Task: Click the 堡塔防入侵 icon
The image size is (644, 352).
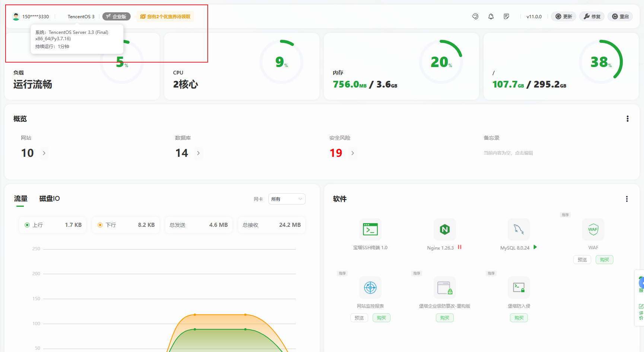Action: (x=519, y=288)
